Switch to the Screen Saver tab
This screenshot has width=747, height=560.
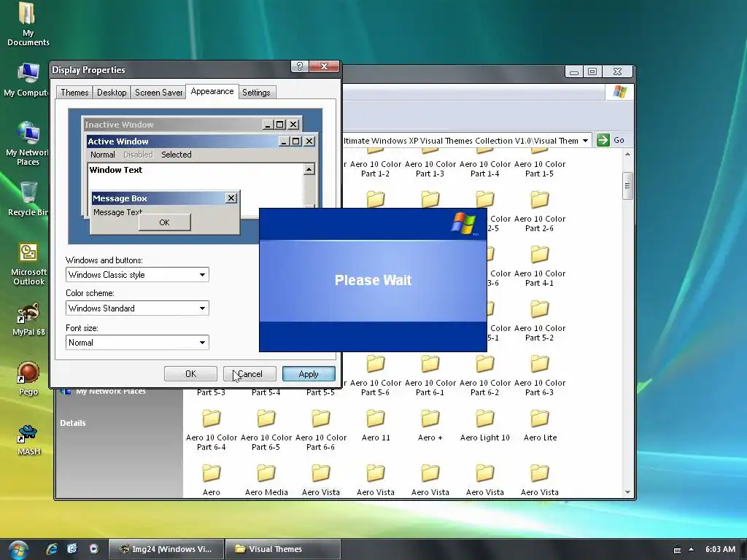coord(158,93)
